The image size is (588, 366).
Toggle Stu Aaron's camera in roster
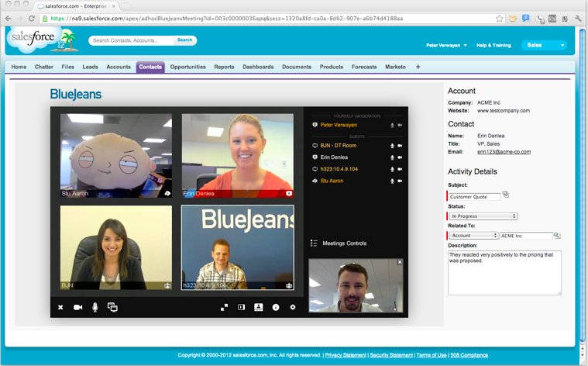click(400, 181)
